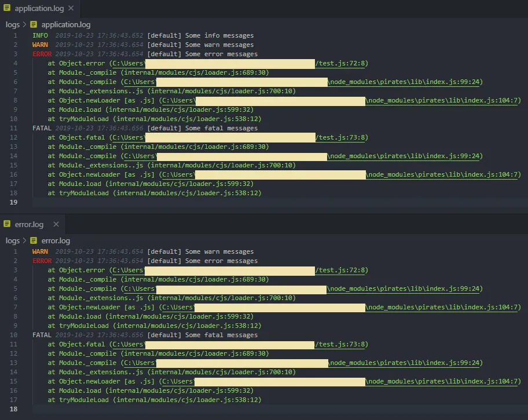Click 'Some info messages' text in application.log
Screen dimensions: 528x420
[x=219, y=35]
